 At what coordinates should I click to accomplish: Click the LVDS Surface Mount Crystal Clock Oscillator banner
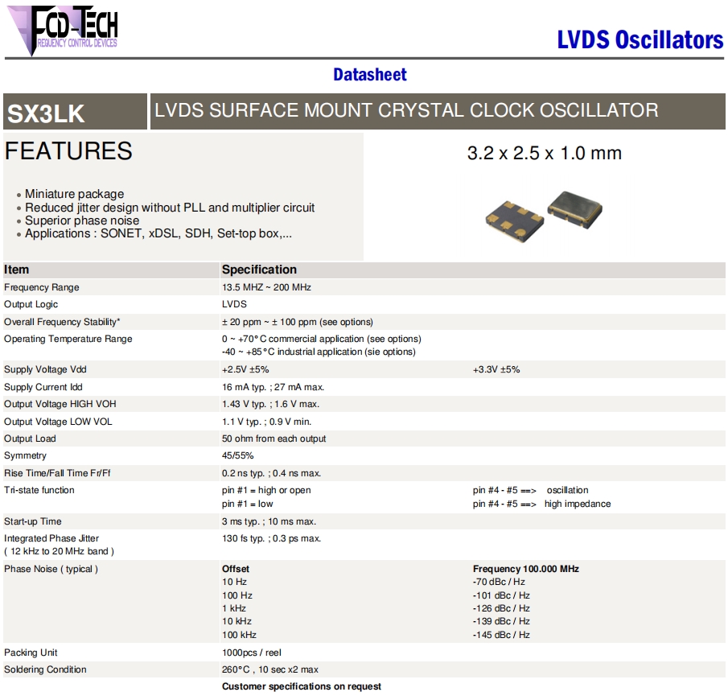406,111
